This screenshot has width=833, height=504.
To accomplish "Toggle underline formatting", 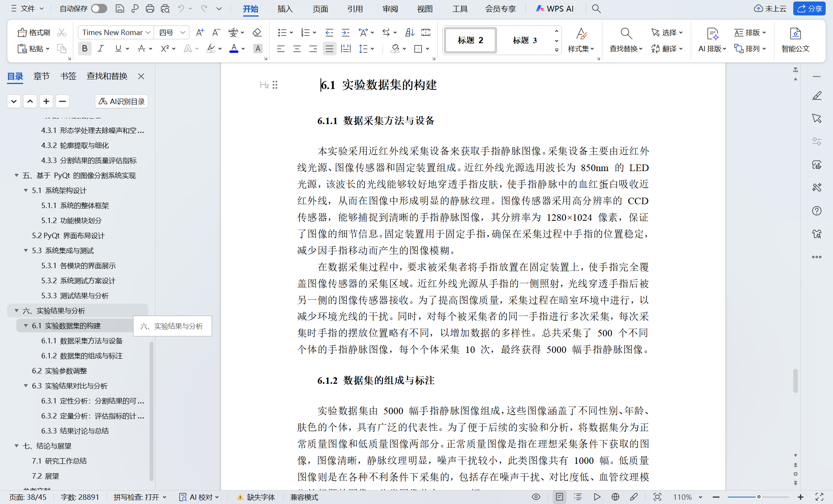I will click(x=118, y=49).
